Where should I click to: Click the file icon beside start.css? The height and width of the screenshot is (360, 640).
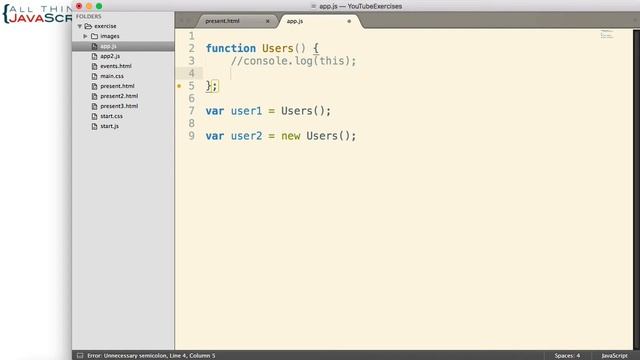(95, 116)
